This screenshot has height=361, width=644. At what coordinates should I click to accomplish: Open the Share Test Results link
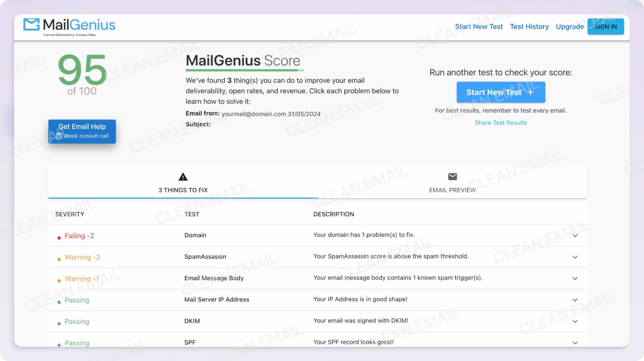click(x=501, y=123)
